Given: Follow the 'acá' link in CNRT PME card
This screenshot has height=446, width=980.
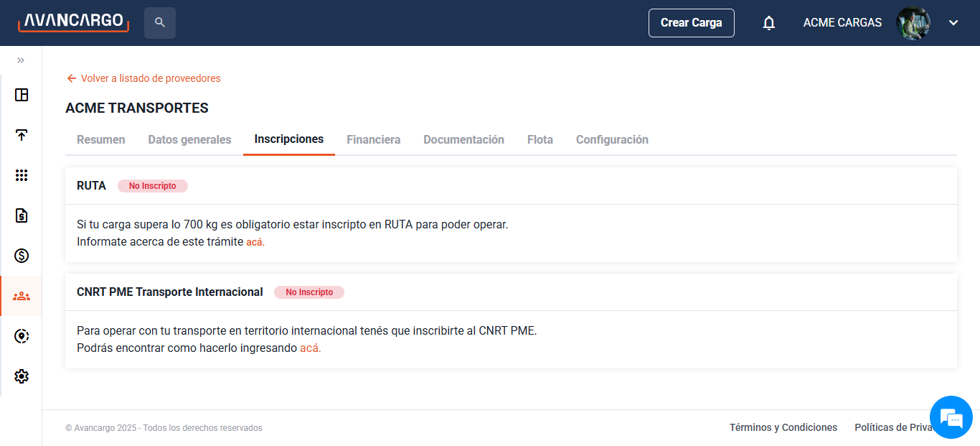Looking at the screenshot, I should point(311,348).
